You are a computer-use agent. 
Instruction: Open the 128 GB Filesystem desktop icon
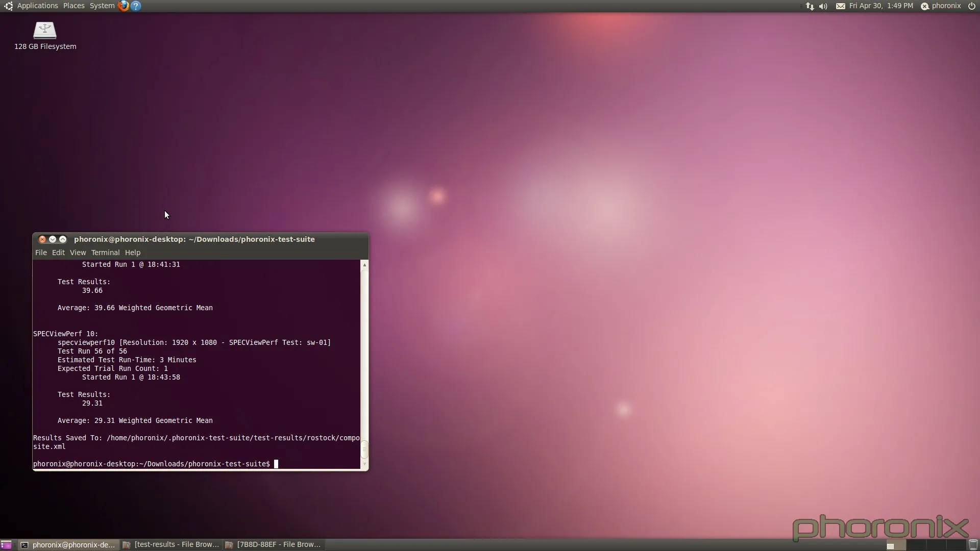tap(45, 31)
